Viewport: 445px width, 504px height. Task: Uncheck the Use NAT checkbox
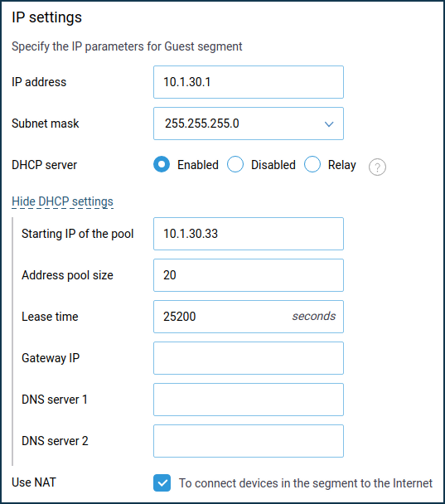pos(162,482)
